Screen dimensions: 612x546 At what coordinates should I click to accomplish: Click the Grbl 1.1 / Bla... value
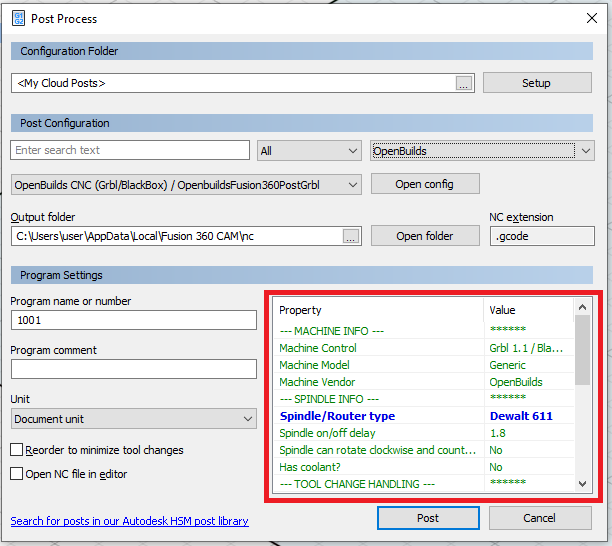coord(526,348)
